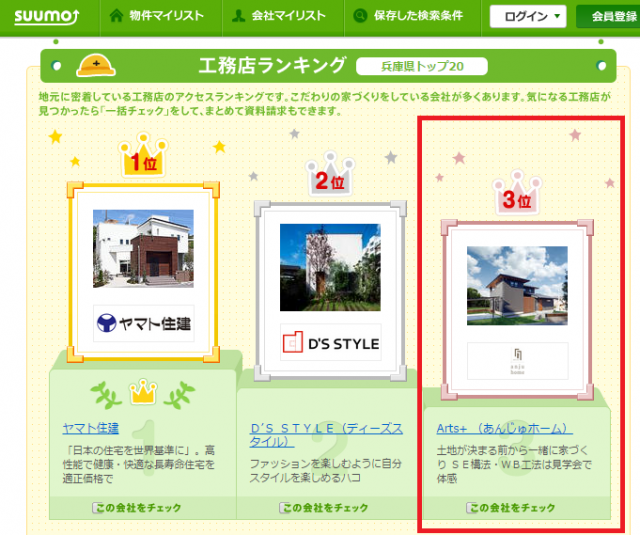Click the D'S STYLE description text

tap(326, 471)
